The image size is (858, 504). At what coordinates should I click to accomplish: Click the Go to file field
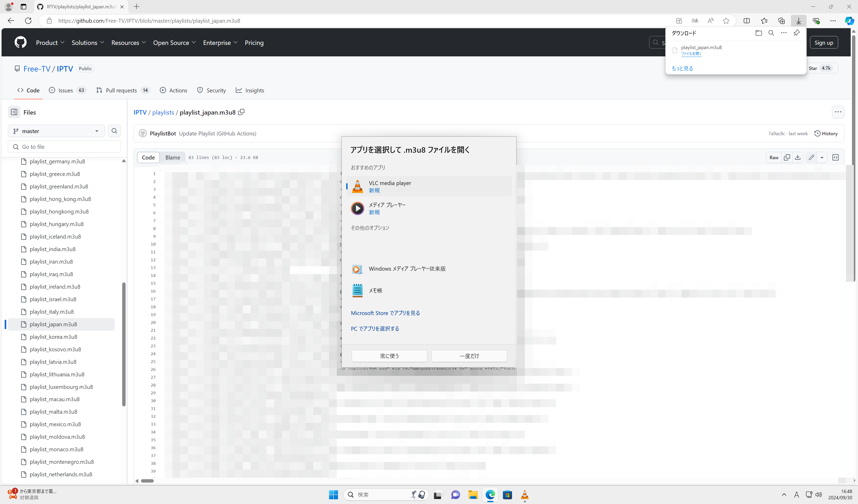coord(65,147)
